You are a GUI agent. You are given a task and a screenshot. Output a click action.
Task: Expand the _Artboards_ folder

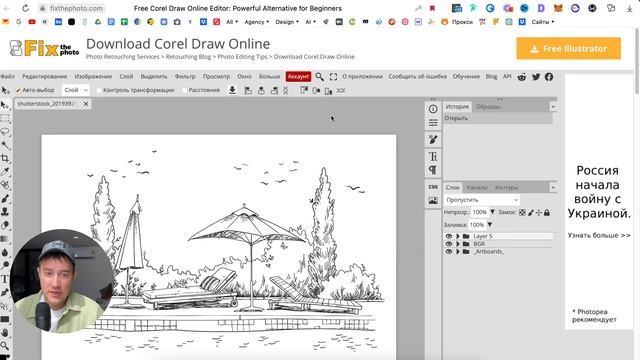[458, 251]
